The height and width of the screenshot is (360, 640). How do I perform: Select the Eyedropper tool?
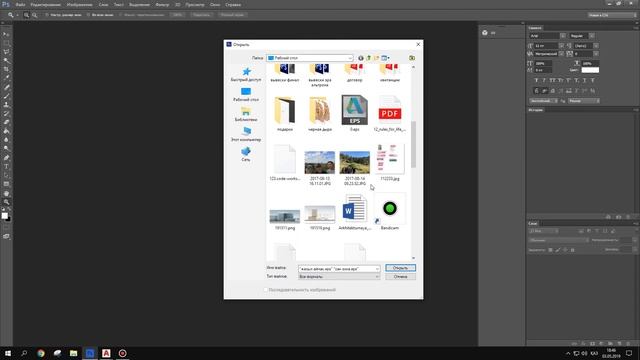6,78
